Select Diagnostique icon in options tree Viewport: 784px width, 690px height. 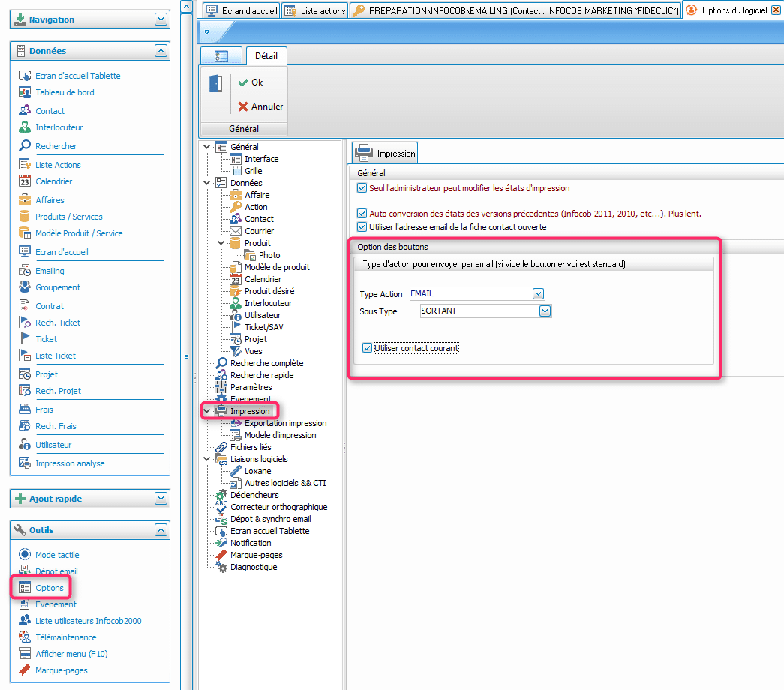click(221, 568)
